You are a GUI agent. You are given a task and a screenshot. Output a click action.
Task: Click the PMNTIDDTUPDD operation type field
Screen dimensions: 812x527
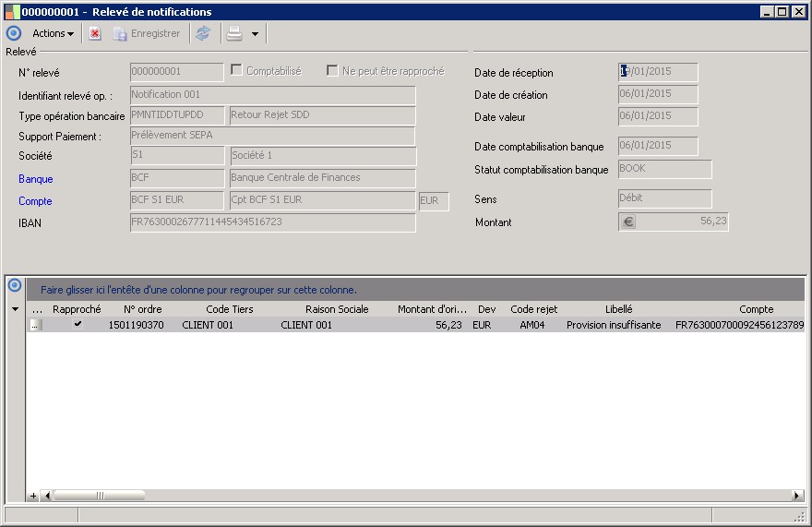(176, 115)
